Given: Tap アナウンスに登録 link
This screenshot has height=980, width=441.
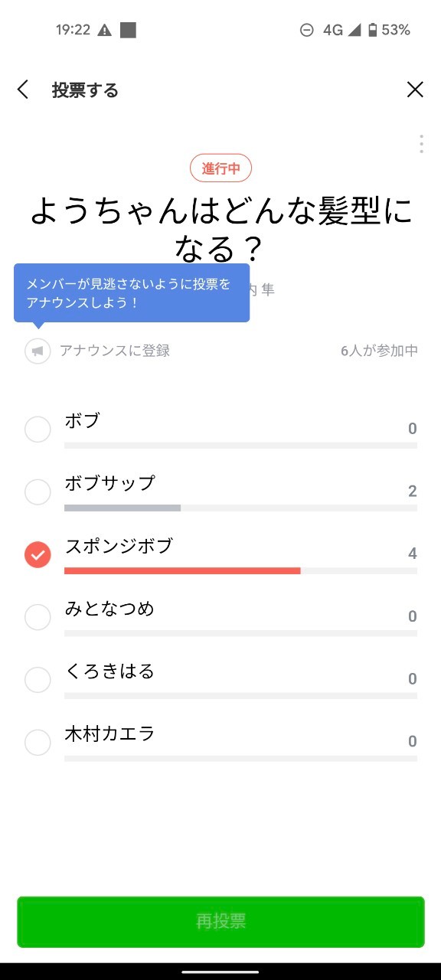Looking at the screenshot, I should 115,351.
